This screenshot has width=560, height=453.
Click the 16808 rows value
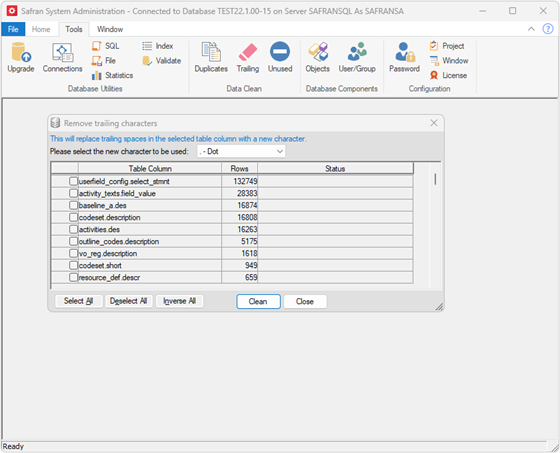tap(247, 217)
